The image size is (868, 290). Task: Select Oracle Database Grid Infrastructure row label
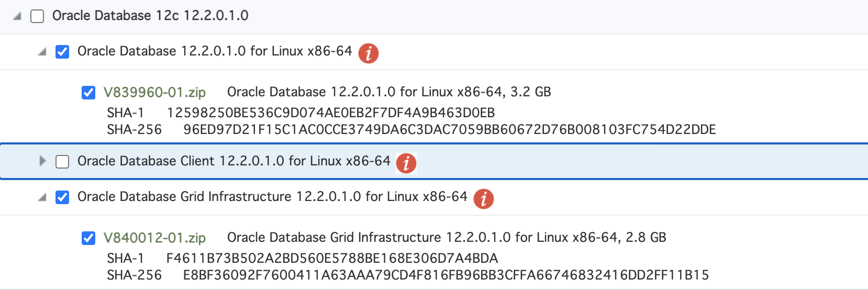tap(272, 196)
